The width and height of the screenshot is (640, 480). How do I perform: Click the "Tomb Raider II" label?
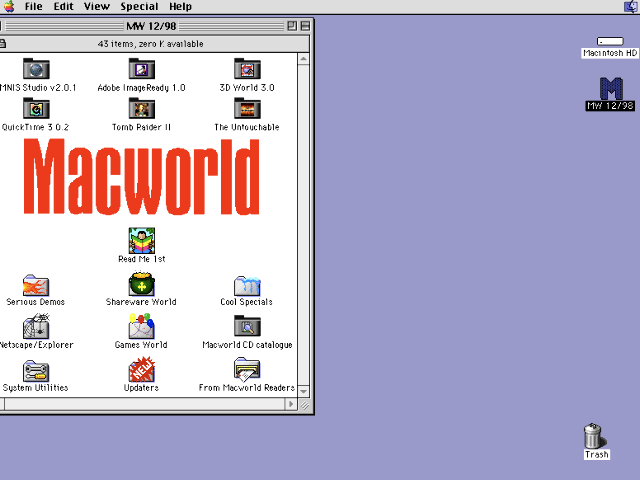pyautogui.click(x=141, y=127)
